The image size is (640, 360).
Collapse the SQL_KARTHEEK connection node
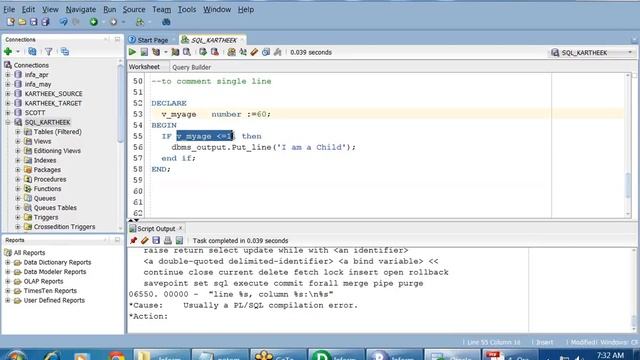8,122
